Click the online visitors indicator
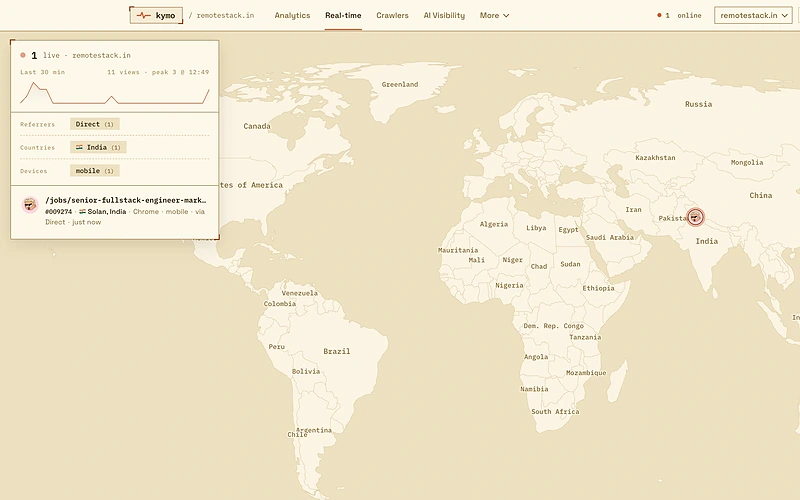This screenshot has height=500, width=800. point(679,15)
